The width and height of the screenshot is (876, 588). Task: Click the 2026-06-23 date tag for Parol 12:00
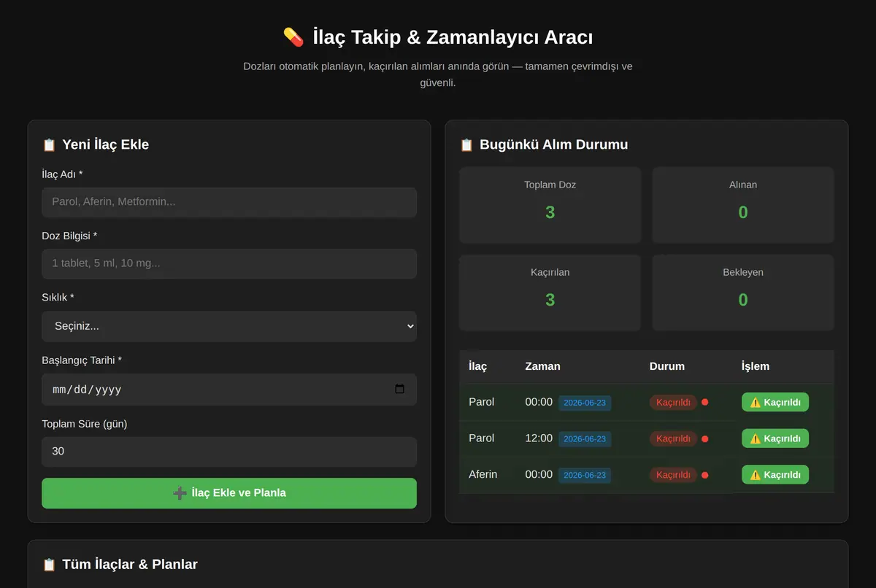coord(585,439)
